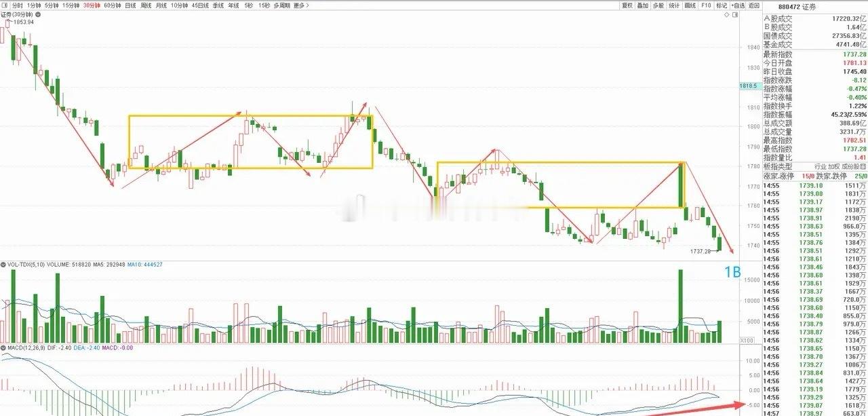
Task: Select the 60分钟 period tab
Action: [x=112, y=5]
